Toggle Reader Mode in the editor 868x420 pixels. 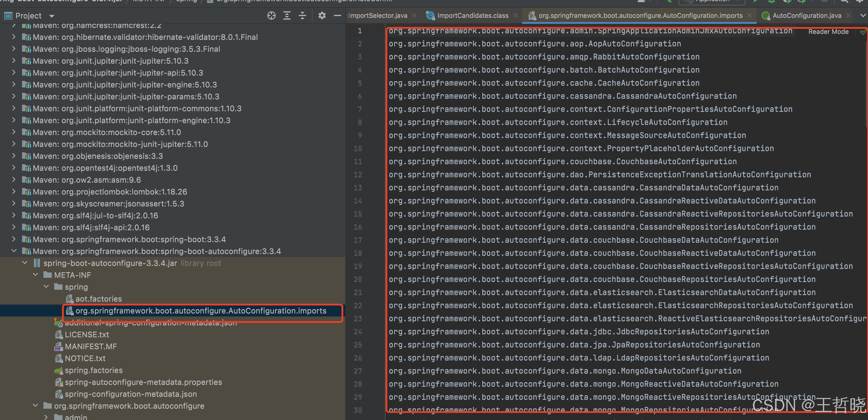tap(828, 32)
